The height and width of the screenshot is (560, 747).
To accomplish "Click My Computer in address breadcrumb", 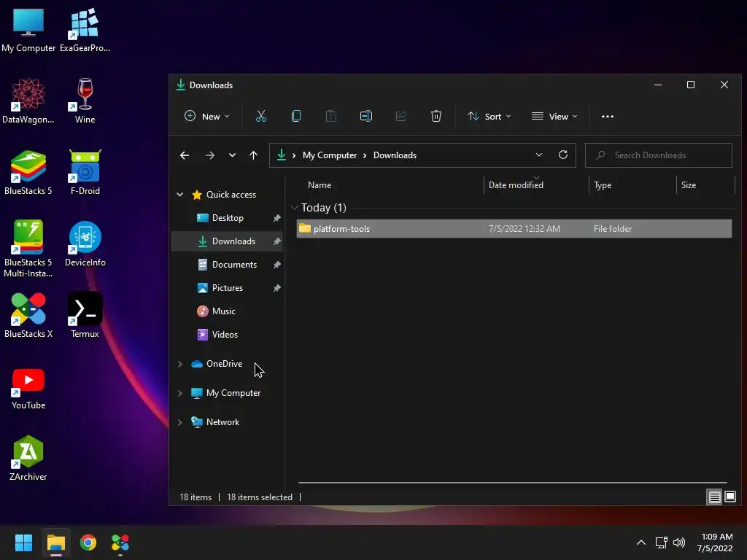I will coord(330,155).
